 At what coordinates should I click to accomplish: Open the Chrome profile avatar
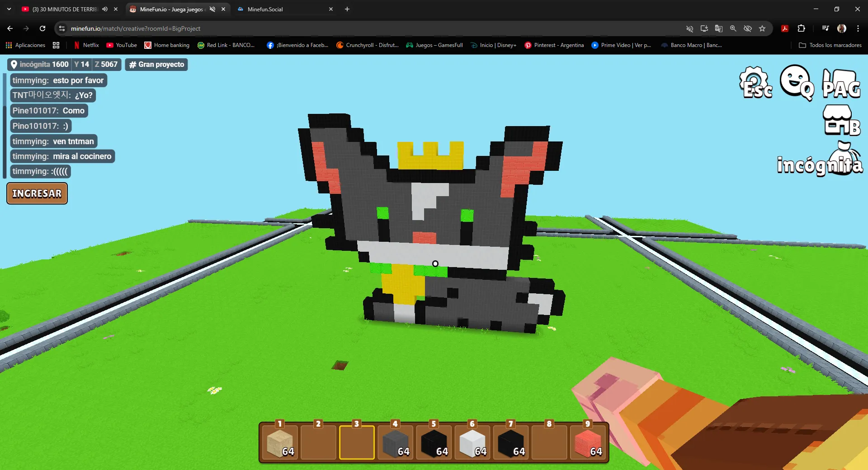click(842, 28)
